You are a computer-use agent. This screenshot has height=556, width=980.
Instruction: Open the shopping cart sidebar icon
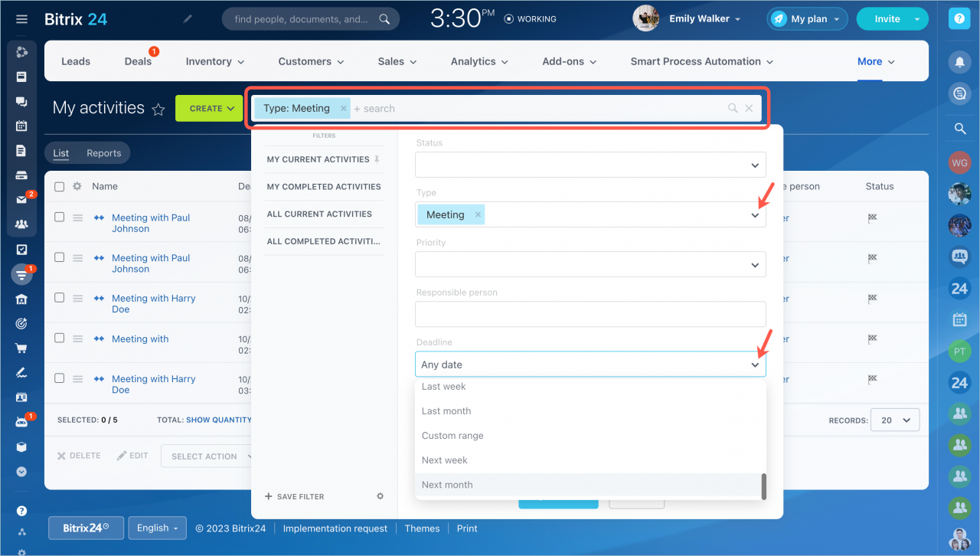(x=21, y=348)
